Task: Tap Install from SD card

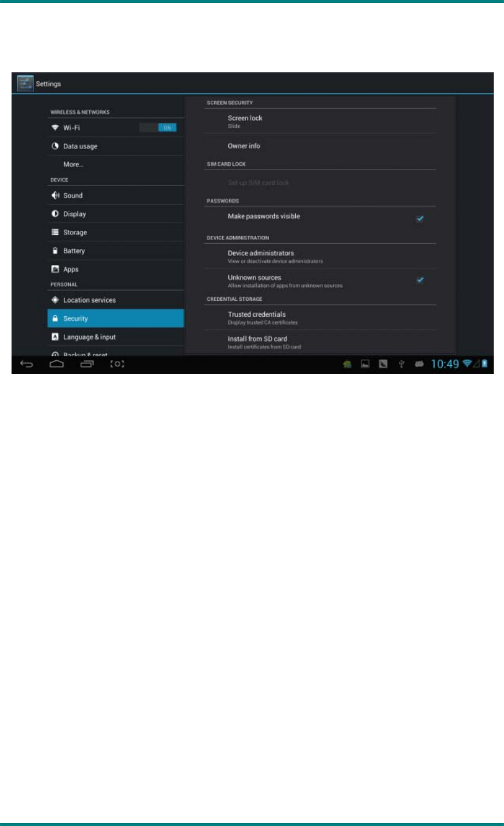Action: pos(321,342)
